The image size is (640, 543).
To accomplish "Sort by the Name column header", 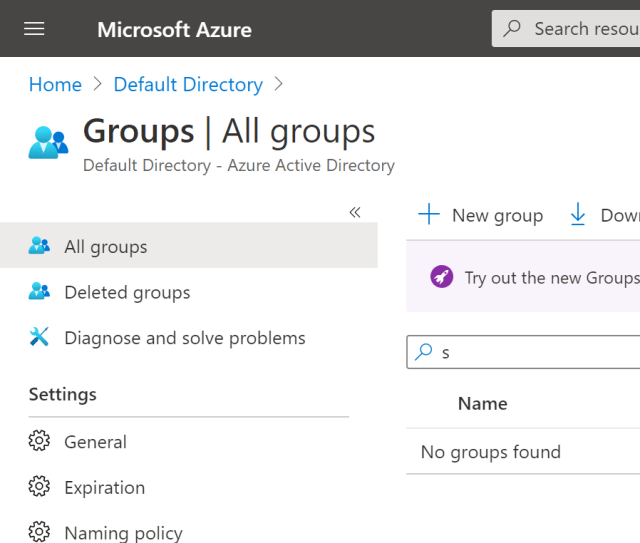I will tap(482, 403).
